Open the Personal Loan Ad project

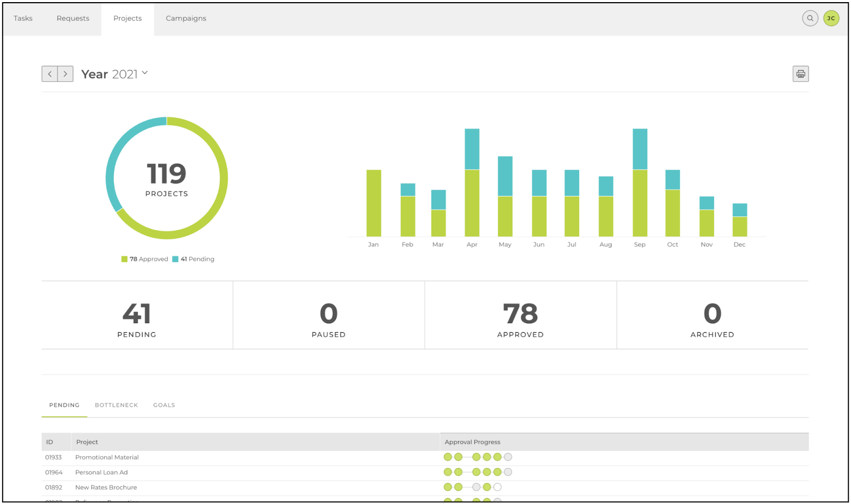point(102,472)
